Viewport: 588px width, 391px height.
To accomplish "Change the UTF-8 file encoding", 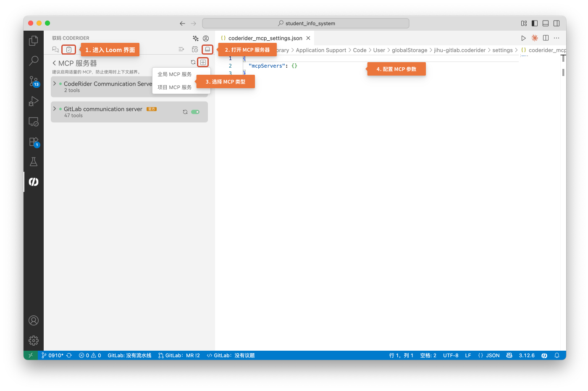I will (x=451, y=355).
